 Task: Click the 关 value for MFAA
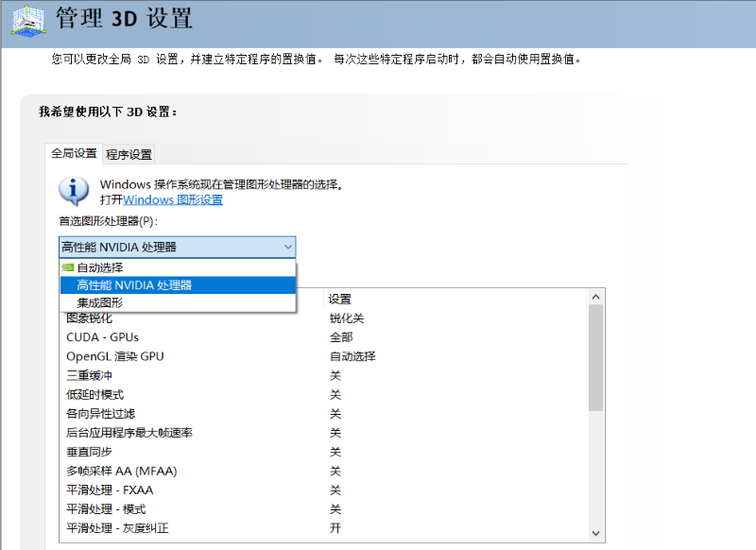tap(335, 471)
